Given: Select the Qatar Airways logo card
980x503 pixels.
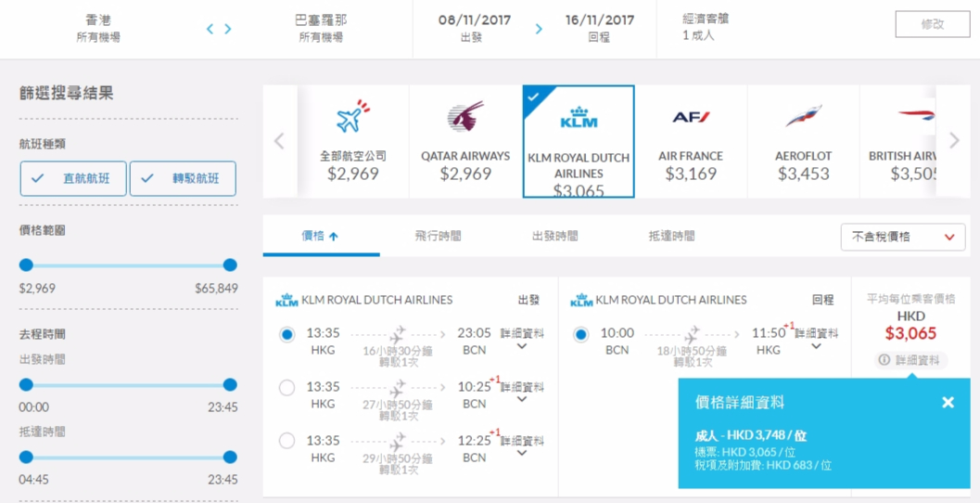Looking at the screenshot, I should click(465, 141).
